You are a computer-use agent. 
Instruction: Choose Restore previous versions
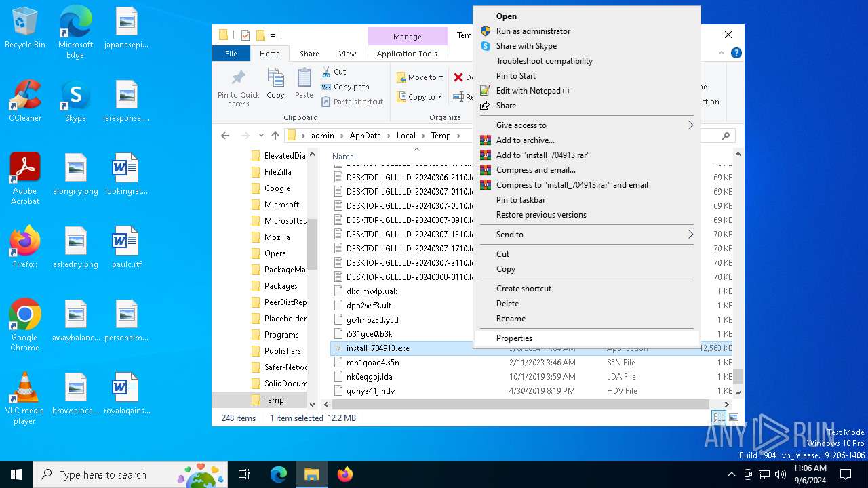587,214
